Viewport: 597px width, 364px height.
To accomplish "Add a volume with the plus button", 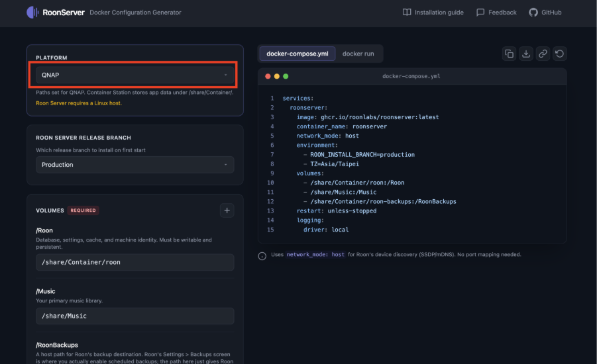I will 227,210.
